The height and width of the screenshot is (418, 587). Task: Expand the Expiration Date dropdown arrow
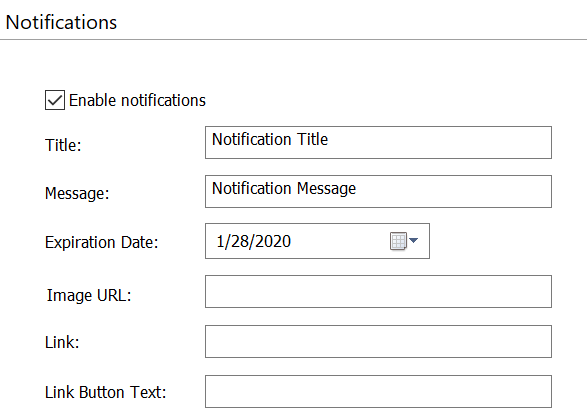(x=414, y=240)
